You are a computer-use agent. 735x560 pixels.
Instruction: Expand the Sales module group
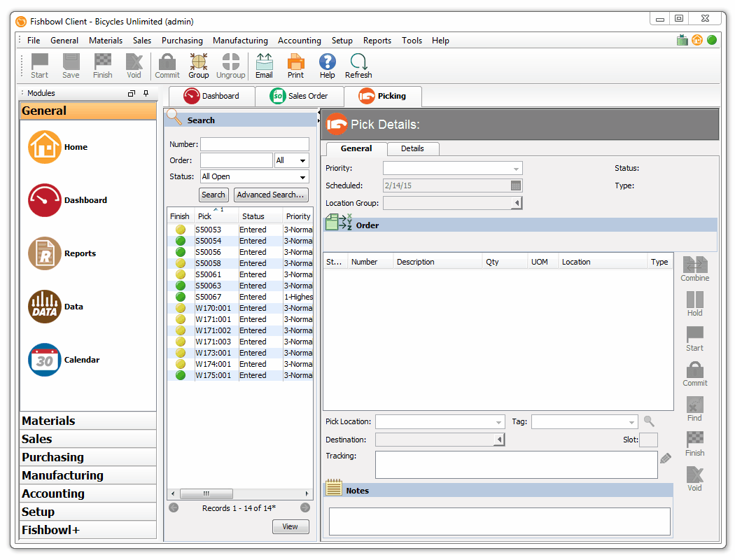(x=88, y=439)
